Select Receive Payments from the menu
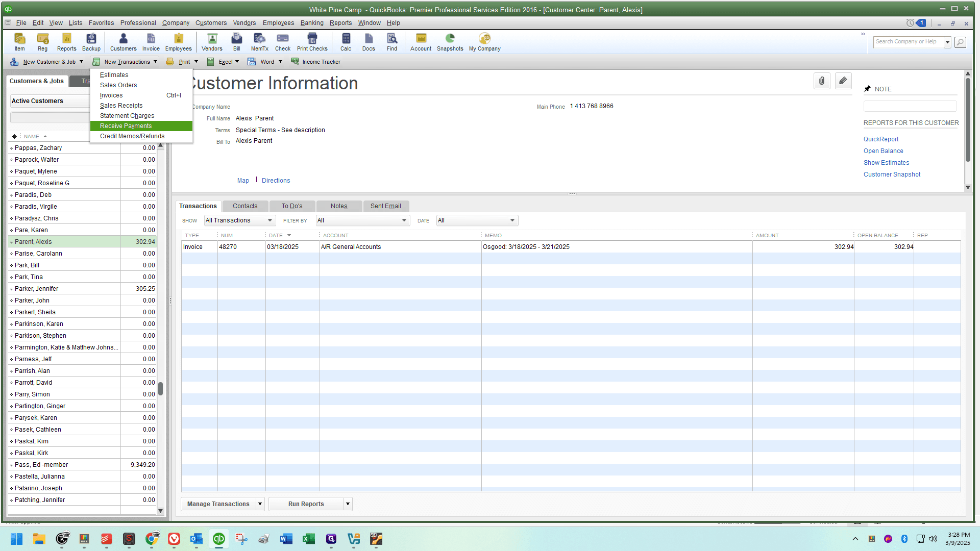The height and width of the screenshot is (551, 980). (x=141, y=126)
